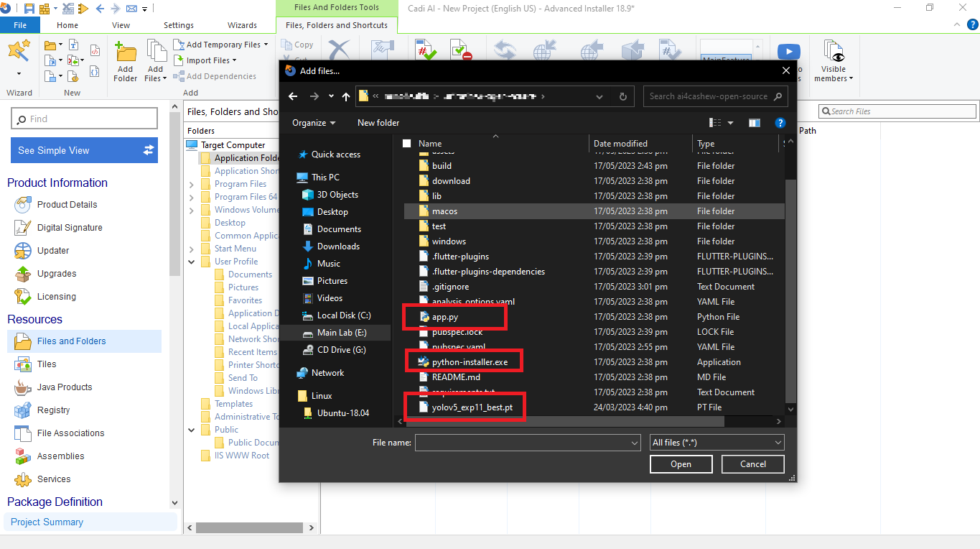Check the select-all checkbox beside Name header
This screenshot has height=549, width=980.
(x=407, y=144)
